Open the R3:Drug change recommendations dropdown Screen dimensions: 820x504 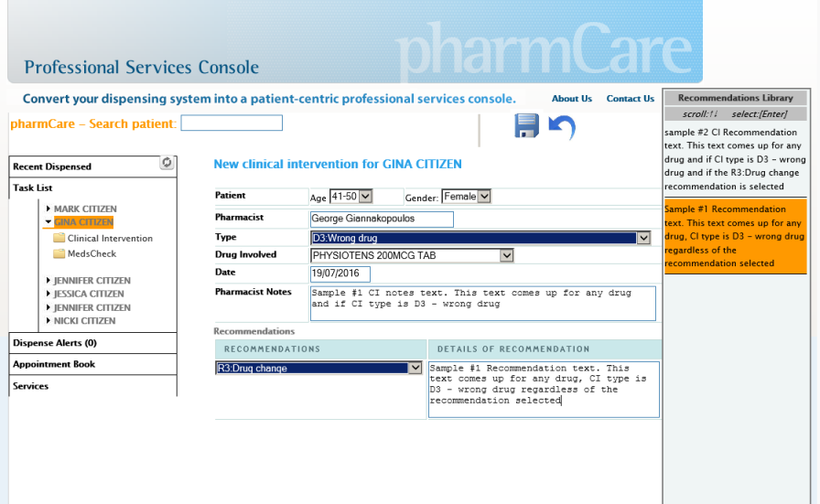318,368
